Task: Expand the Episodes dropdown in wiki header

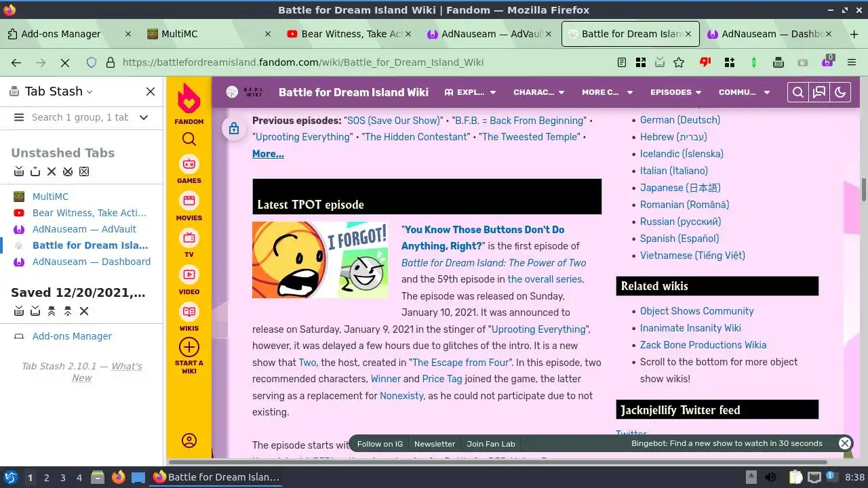Action: (676, 92)
